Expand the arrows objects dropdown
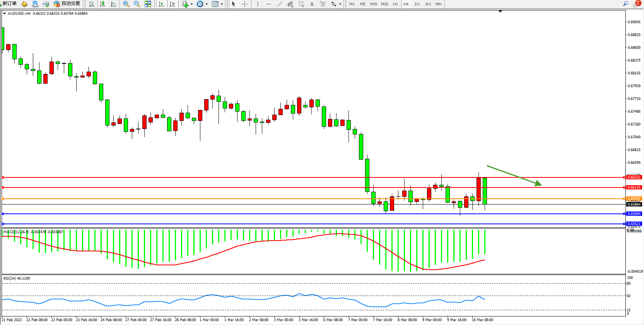 pos(340,4)
